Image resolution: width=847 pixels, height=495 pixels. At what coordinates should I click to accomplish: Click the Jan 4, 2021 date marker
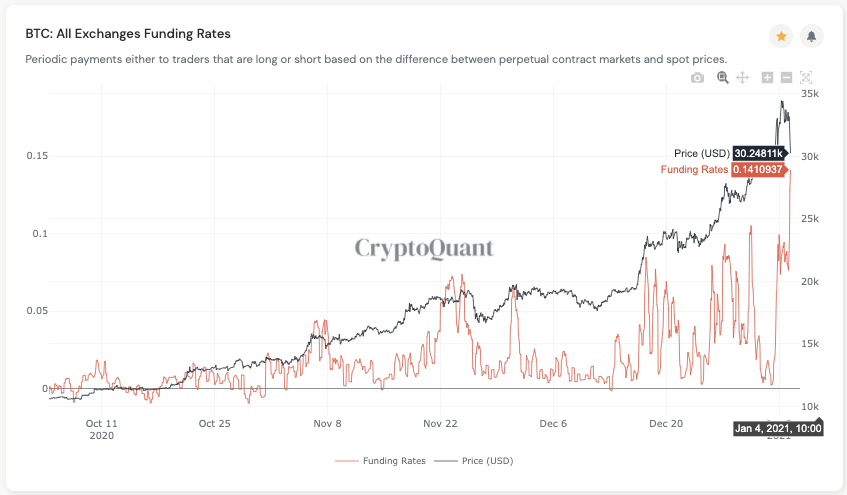pos(778,429)
